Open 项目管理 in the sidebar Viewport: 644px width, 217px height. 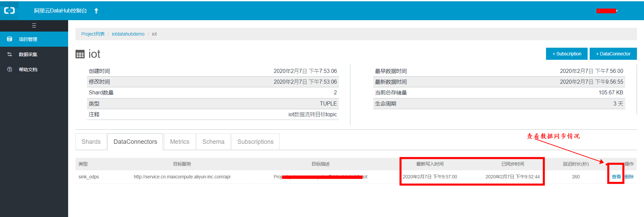click(x=34, y=39)
